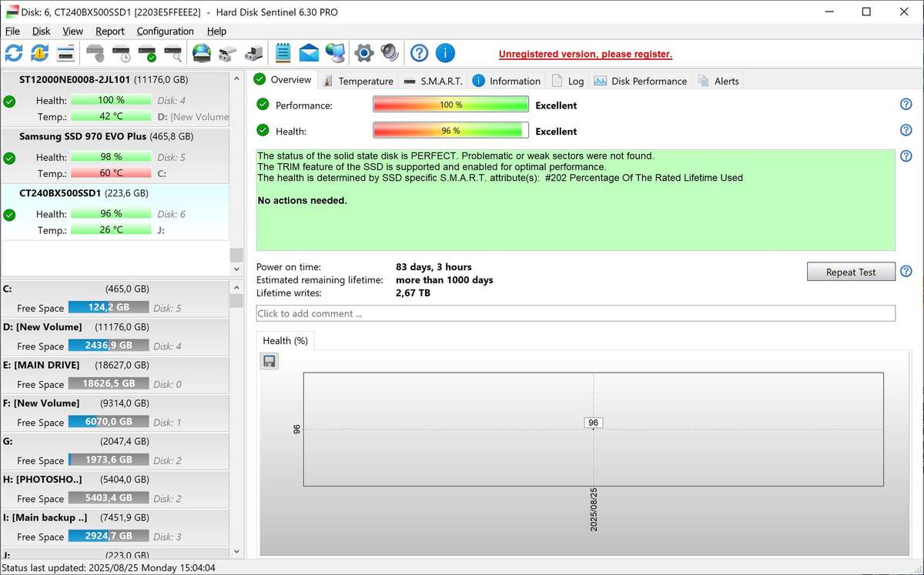Open the Configuration menu
This screenshot has height=575, width=924.
pos(165,32)
